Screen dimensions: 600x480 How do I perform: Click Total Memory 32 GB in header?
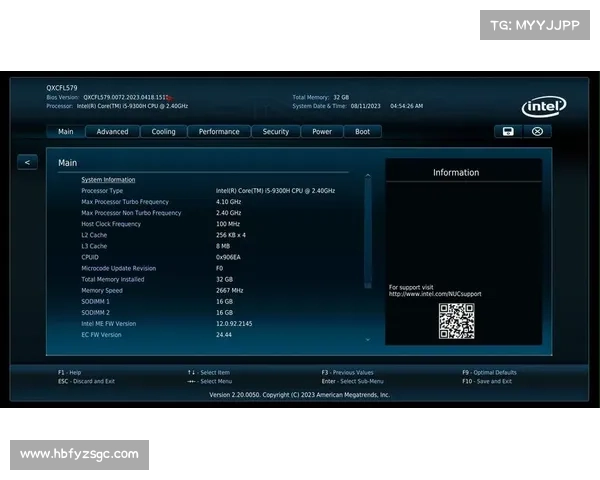point(321,97)
